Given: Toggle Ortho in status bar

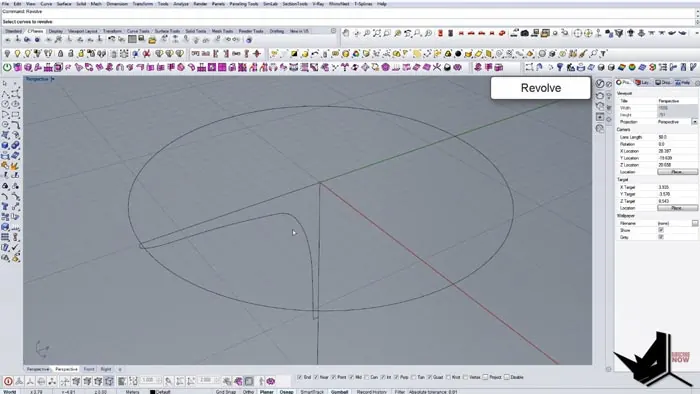Looking at the screenshot, I should tap(248, 392).
